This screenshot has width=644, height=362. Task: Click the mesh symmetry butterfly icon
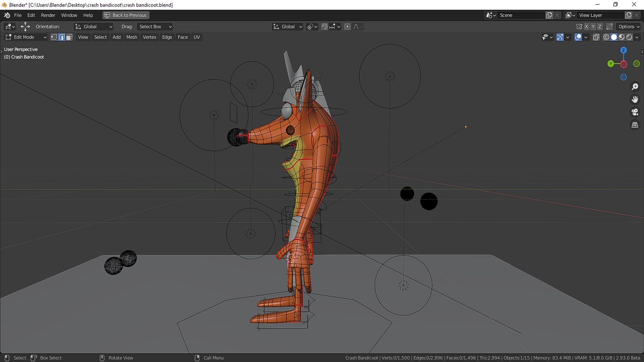point(579,26)
